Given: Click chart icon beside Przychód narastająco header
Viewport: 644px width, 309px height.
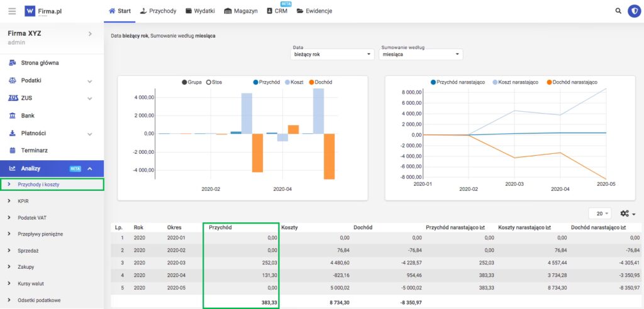Looking at the screenshot, I should 482,227.
